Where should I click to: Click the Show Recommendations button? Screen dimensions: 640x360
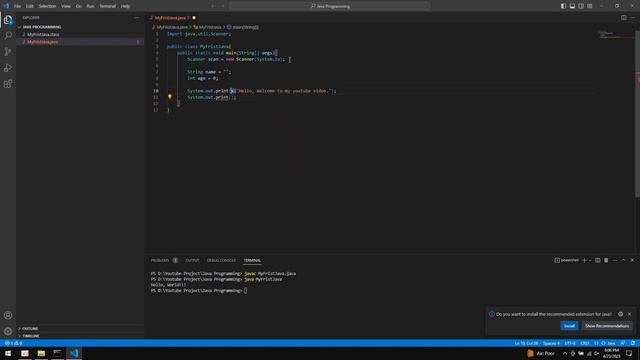click(x=607, y=325)
